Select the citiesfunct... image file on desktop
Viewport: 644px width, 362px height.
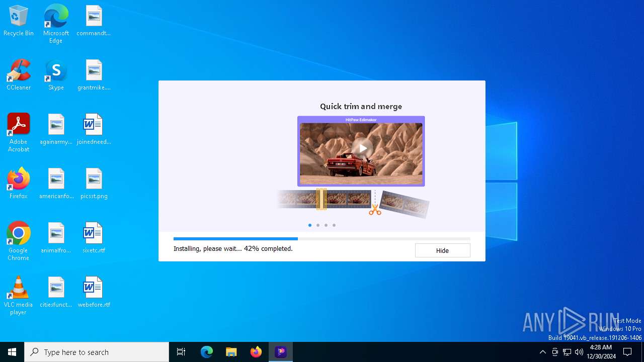click(x=56, y=293)
